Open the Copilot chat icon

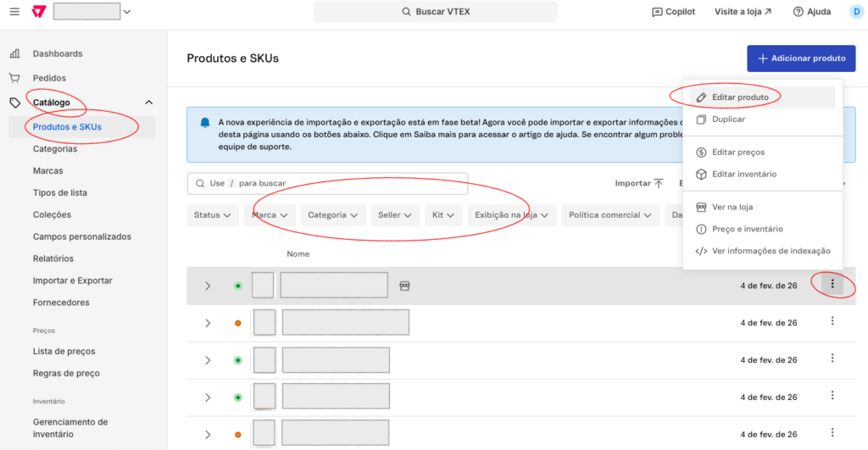click(x=658, y=12)
